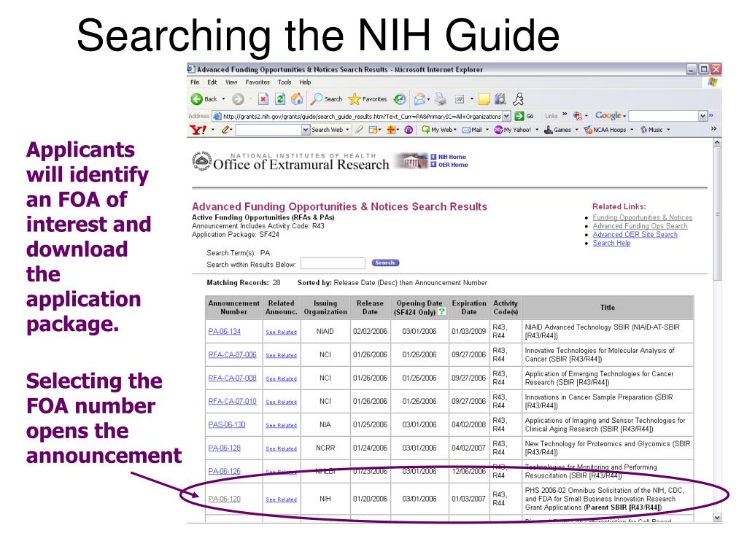Expand the Yahoo toolbar overflow chevron

(x=713, y=128)
